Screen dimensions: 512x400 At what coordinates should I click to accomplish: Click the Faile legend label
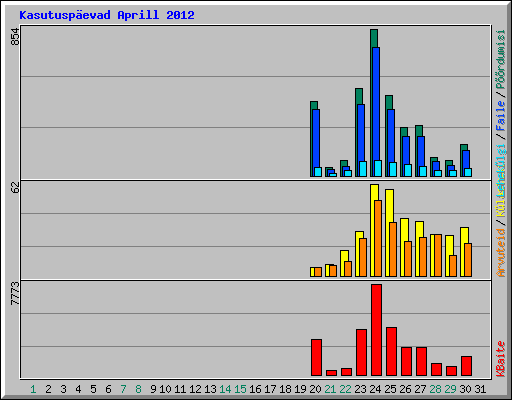pos(501,116)
